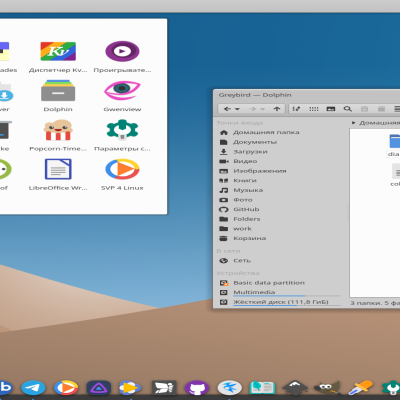Click the forward arrow in Dolphin toolbar

252,109
